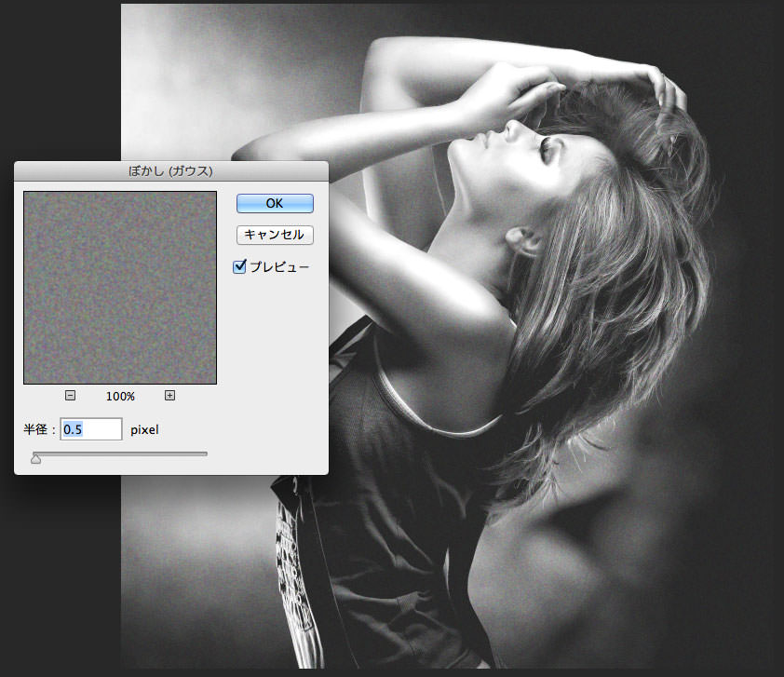The width and height of the screenshot is (784, 677).
Task: Click the pixel unit label
Action: tap(147, 429)
